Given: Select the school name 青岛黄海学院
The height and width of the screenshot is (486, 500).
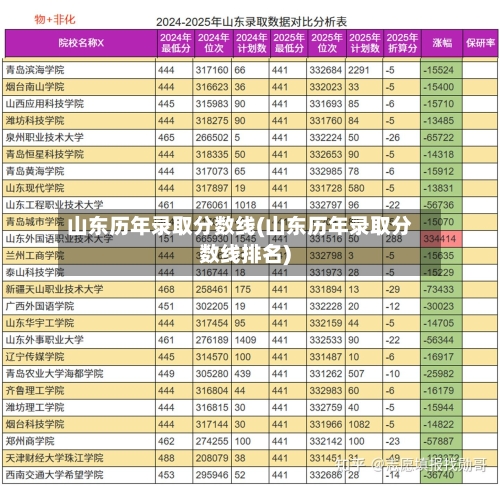Looking at the screenshot, I should point(35,171).
